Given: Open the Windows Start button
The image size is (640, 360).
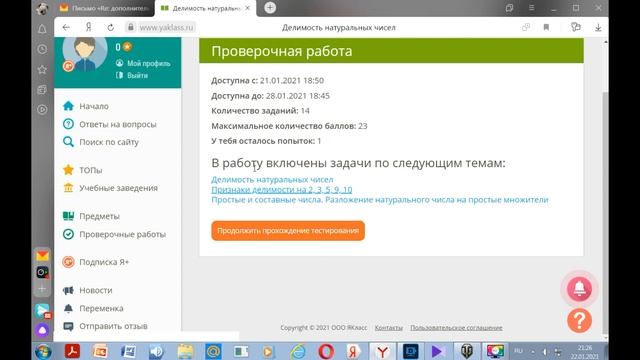Looking at the screenshot, I should tap(43, 351).
